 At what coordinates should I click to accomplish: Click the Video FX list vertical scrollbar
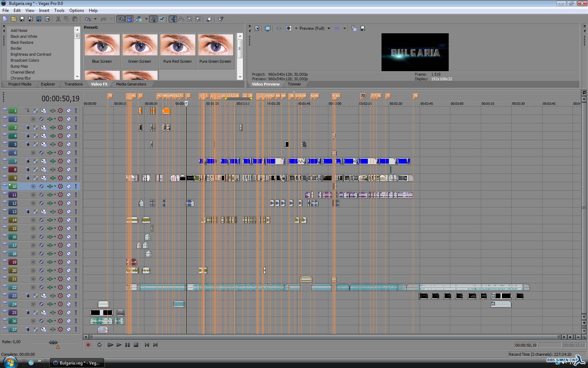click(x=77, y=53)
